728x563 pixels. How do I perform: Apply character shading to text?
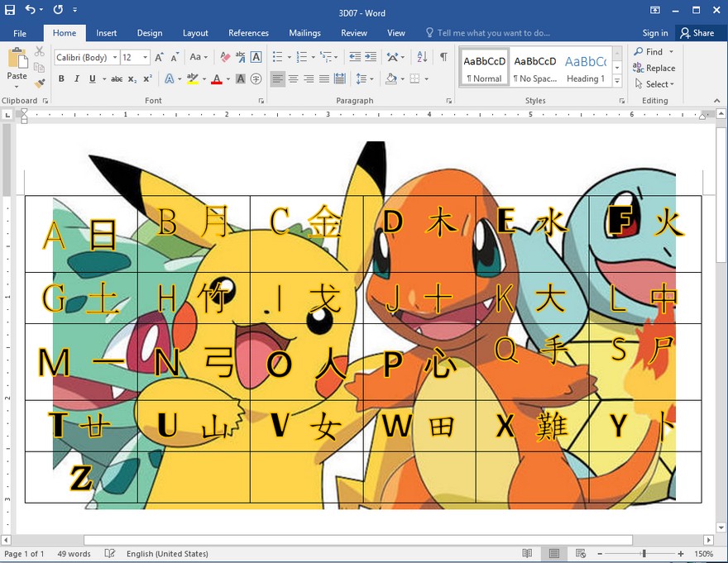[x=241, y=79]
